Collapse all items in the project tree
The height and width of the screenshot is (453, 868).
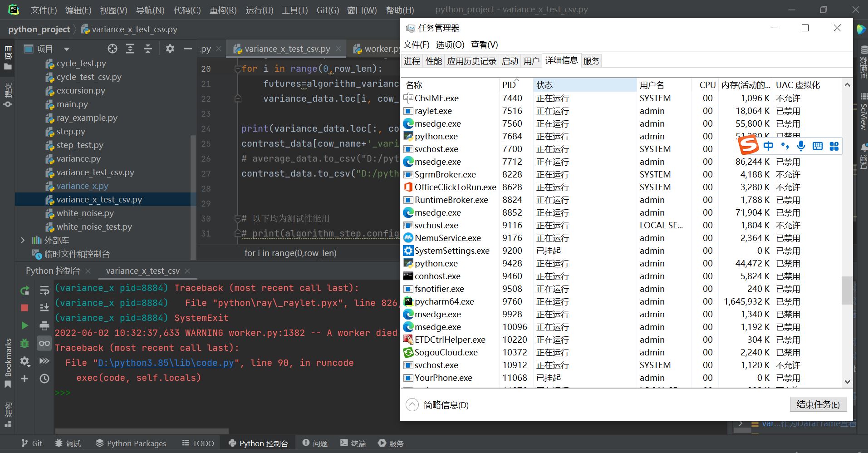[x=148, y=49]
